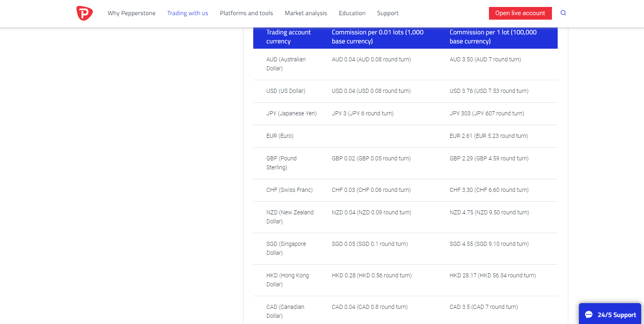644x324 pixels.
Task: Click the chat bubble icon in support widget
Action: click(x=589, y=315)
